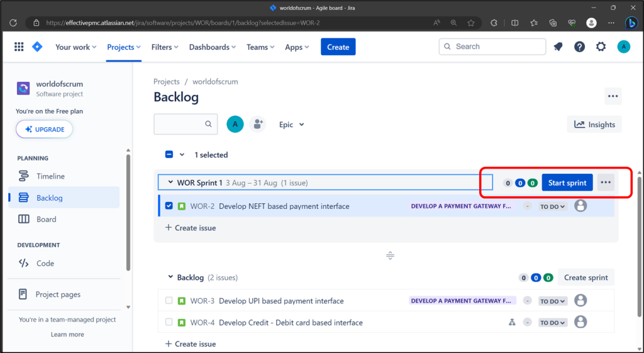Screen dimensions: 644x353
Task: Click the Start sprint button
Action: click(567, 182)
